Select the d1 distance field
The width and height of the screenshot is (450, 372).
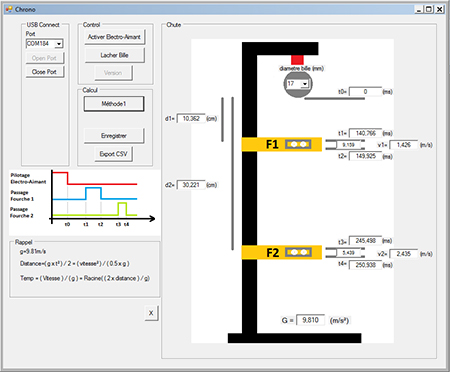(191, 119)
